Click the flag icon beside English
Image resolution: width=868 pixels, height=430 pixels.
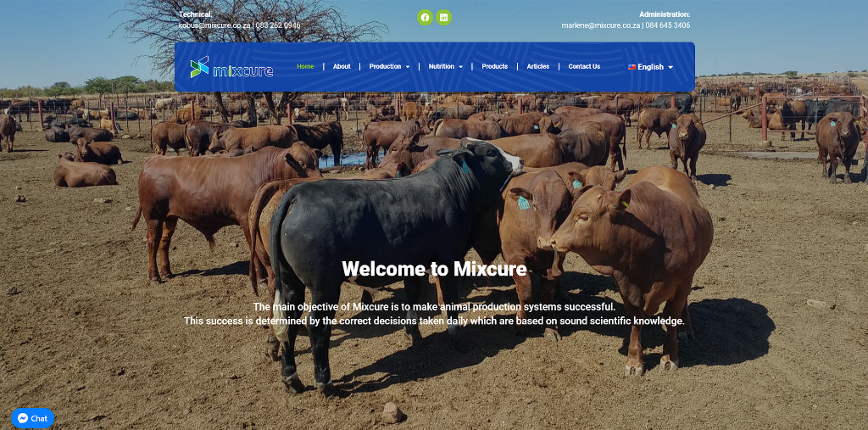(632, 67)
